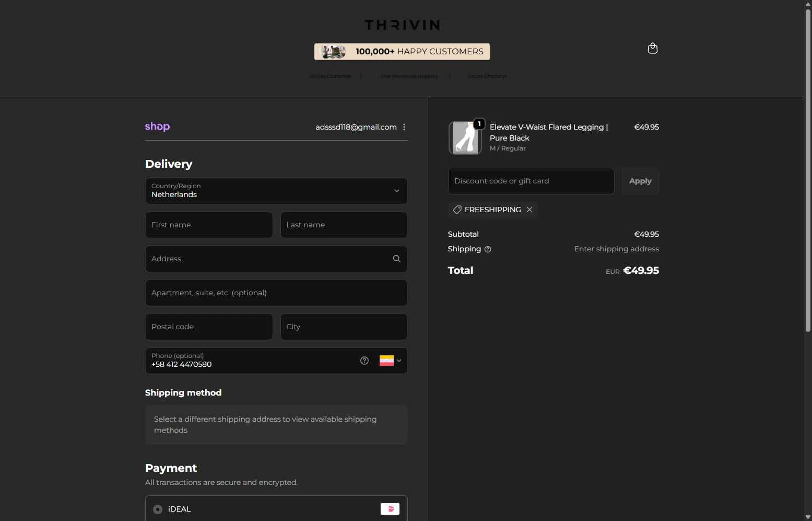Click the scrollbar down arrow
This screenshot has height=521, width=812.
coord(808,517)
